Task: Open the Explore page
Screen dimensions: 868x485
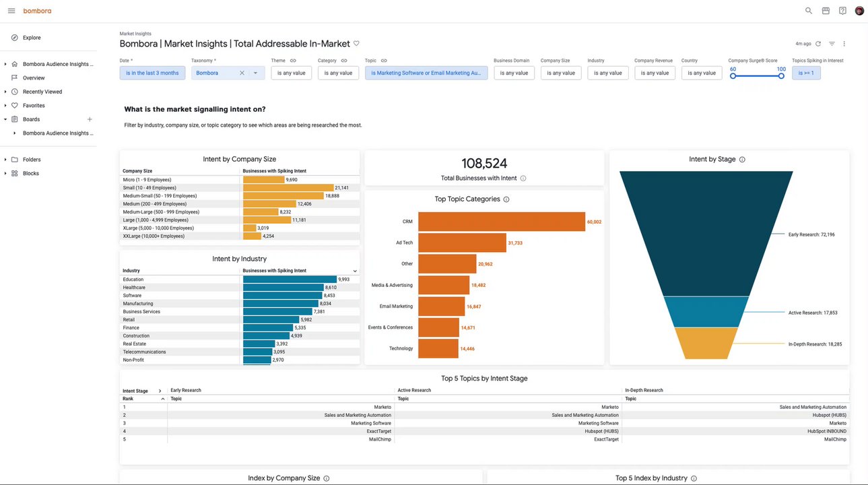Action: (x=32, y=38)
